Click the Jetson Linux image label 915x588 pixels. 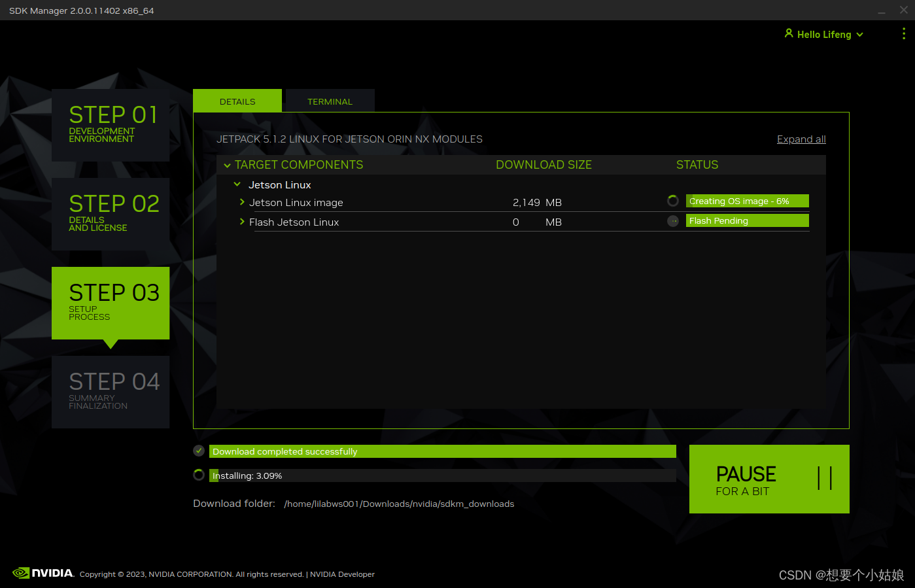(x=296, y=202)
